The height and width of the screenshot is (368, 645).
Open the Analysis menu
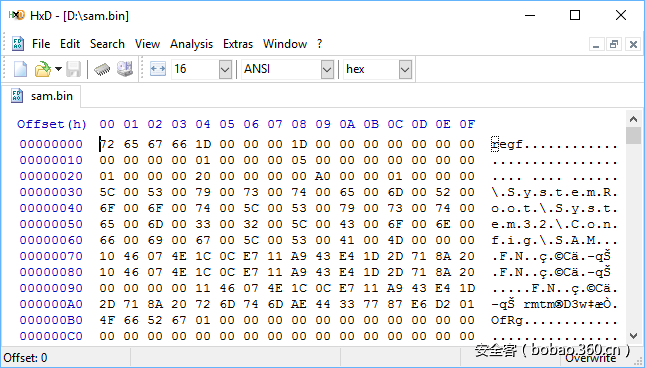(192, 44)
